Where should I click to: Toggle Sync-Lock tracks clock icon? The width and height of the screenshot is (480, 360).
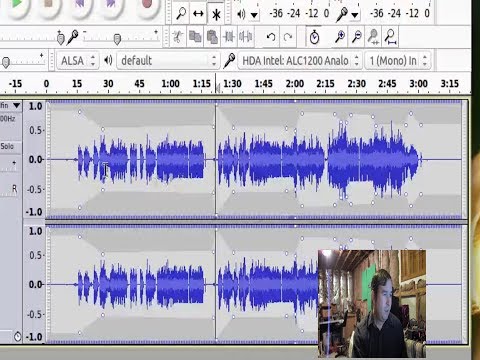314,37
